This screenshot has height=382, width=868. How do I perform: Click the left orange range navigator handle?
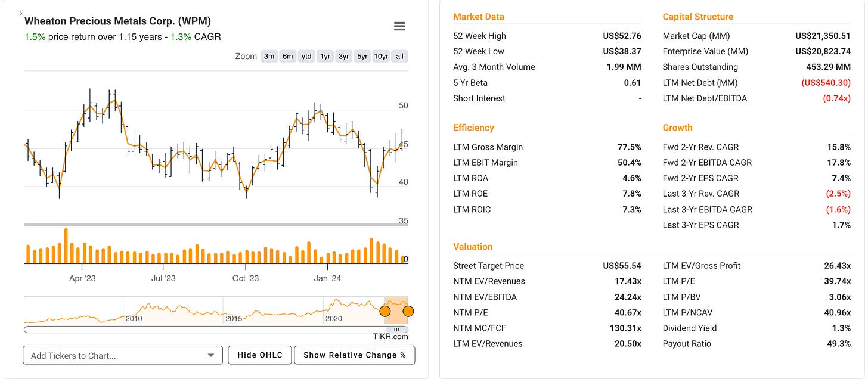coord(385,311)
